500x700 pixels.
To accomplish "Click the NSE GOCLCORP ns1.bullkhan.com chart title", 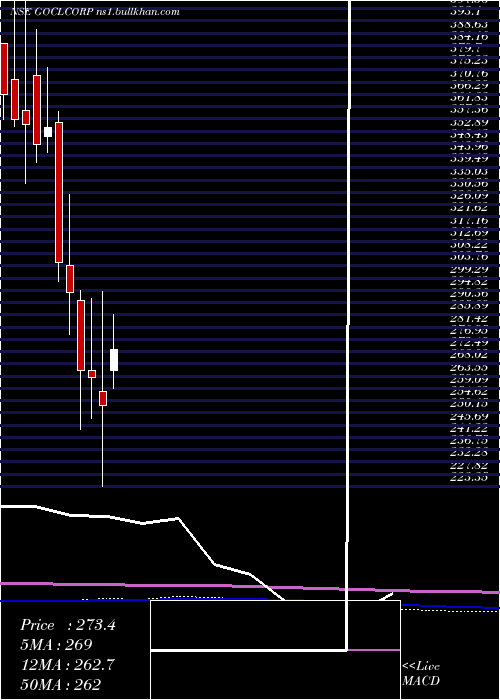I will [x=95, y=12].
